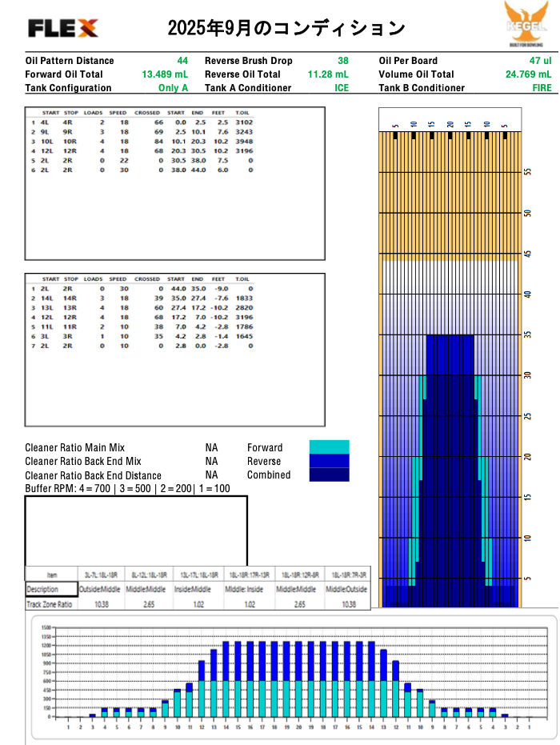Image resolution: width=560 pixels, height=745 pixels.
Task: Click the crossed value 84
Action: (x=158, y=142)
